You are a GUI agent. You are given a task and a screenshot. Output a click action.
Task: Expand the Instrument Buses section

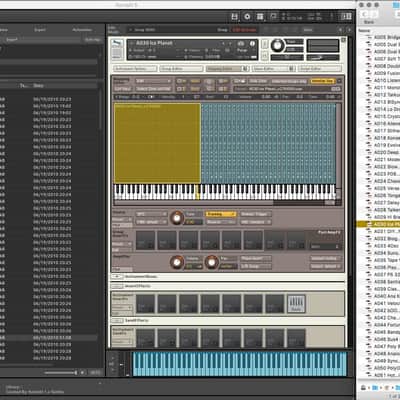point(117,276)
